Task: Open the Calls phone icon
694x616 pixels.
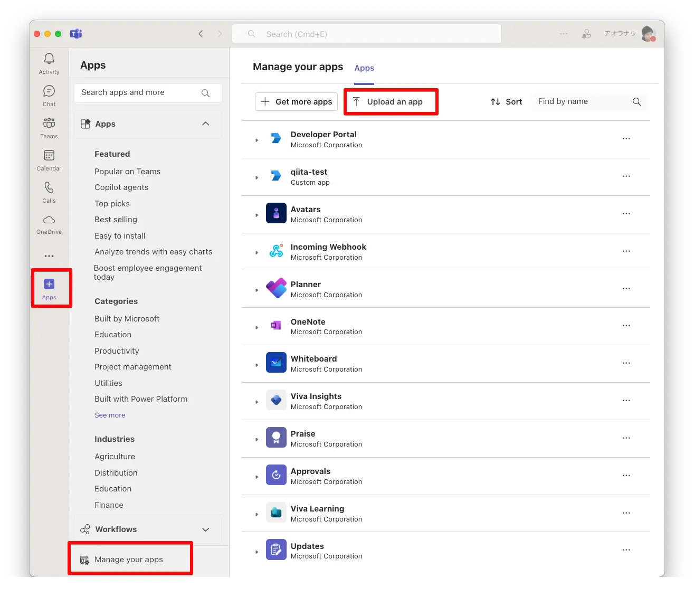Action: pos(49,187)
